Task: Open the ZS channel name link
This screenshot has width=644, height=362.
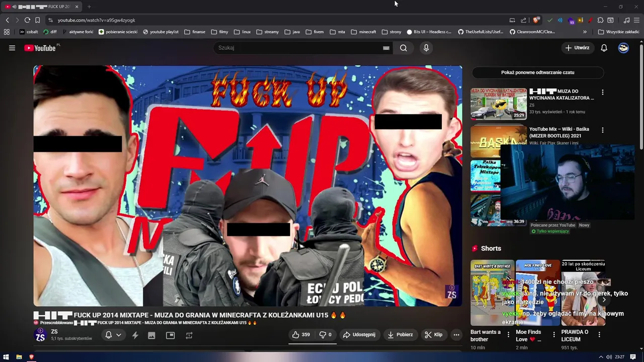Action: click(54, 332)
